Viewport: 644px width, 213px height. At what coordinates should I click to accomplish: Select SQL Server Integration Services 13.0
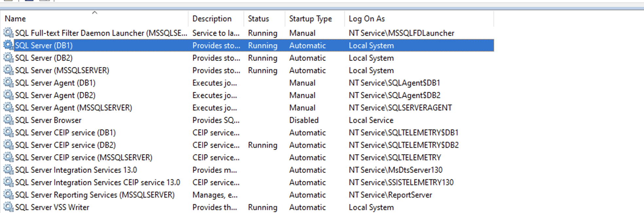pos(76,170)
